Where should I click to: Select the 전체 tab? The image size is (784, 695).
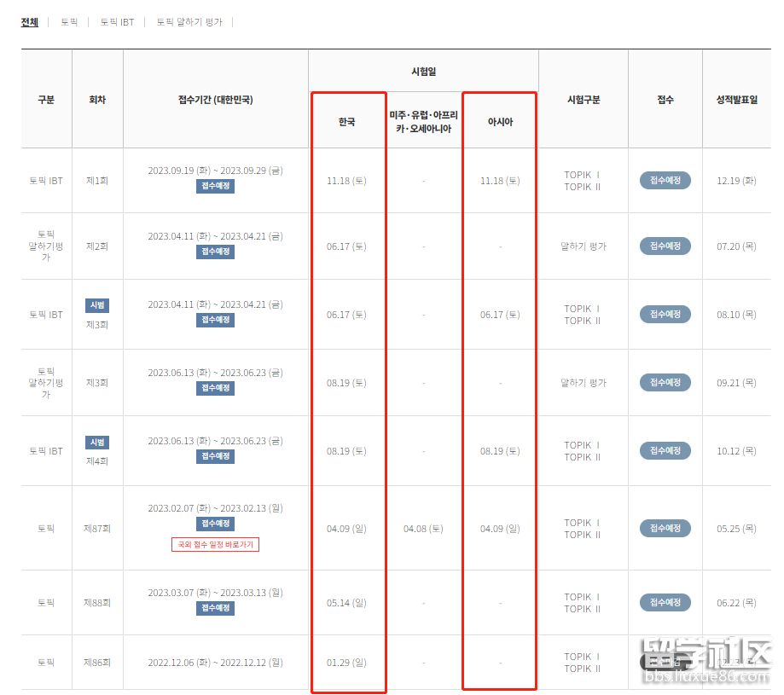(30, 22)
